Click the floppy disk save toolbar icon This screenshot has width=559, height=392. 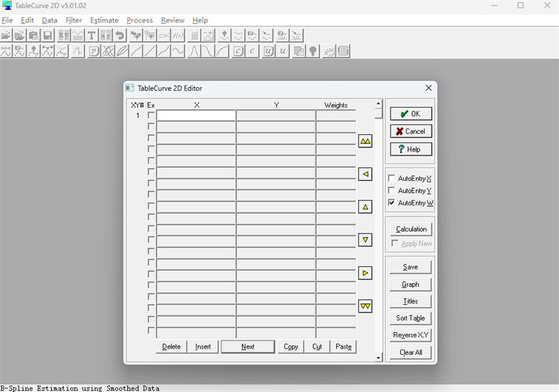click(48, 36)
